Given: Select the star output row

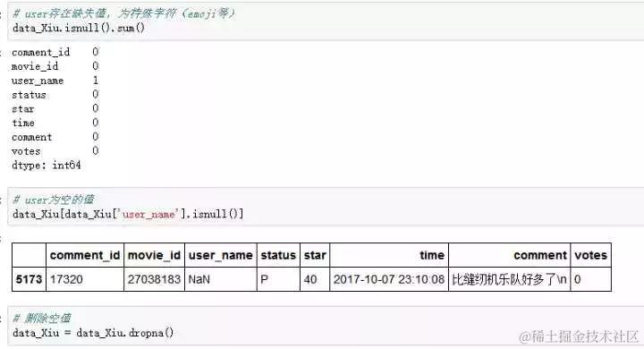Looking at the screenshot, I should click(55, 108).
